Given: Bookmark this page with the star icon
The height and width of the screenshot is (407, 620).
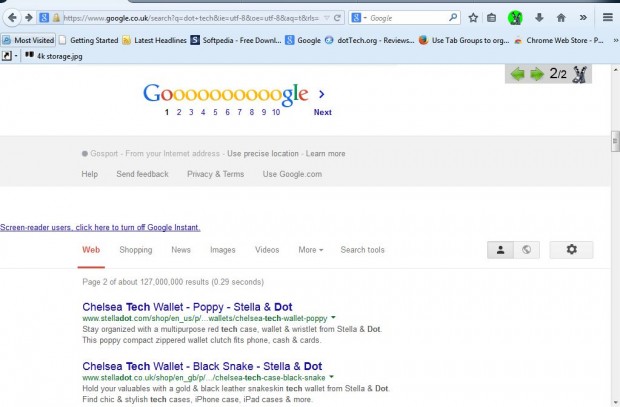Looking at the screenshot, I should (473, 18).
